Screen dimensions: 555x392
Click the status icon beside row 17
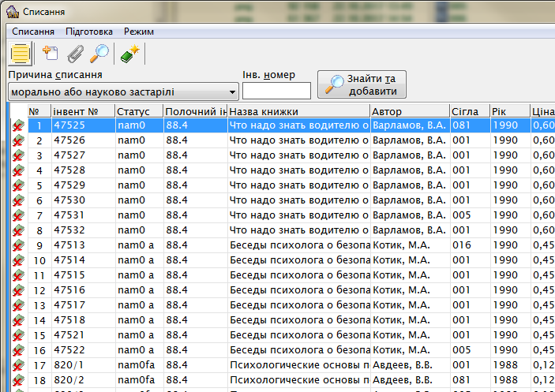click(x=18, y=365)
